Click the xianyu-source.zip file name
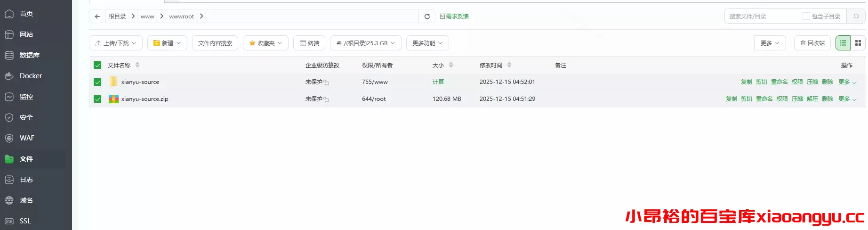868x230 pixels. pos(145,99)
